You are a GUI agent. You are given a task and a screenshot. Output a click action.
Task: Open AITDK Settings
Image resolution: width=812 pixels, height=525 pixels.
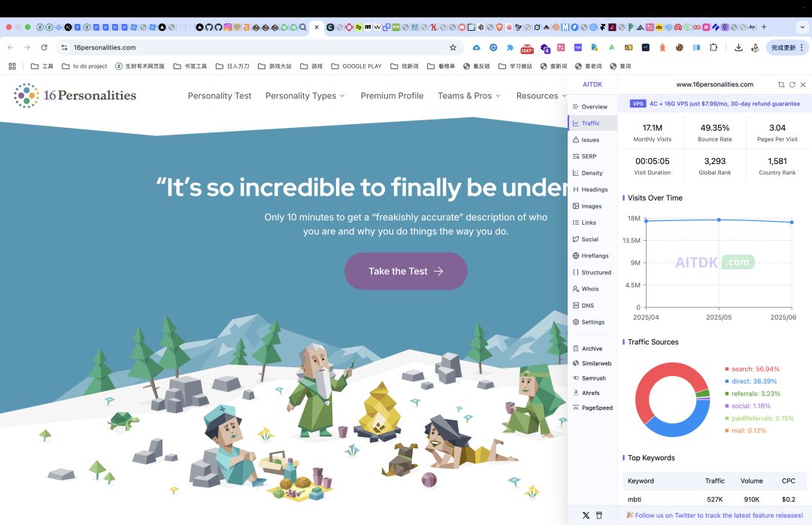[x=589, y=323]
